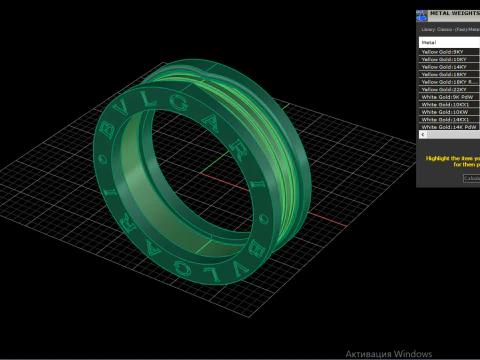This screenshot has height=360, width=480.
Task: Select White Gold:10KW row
Action: [449, 112]
